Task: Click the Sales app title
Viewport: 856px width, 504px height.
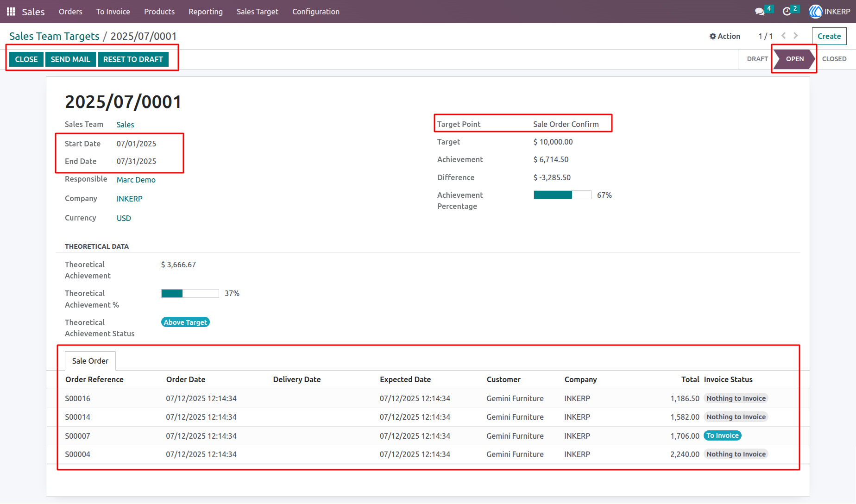Action: tap(33, 12)
